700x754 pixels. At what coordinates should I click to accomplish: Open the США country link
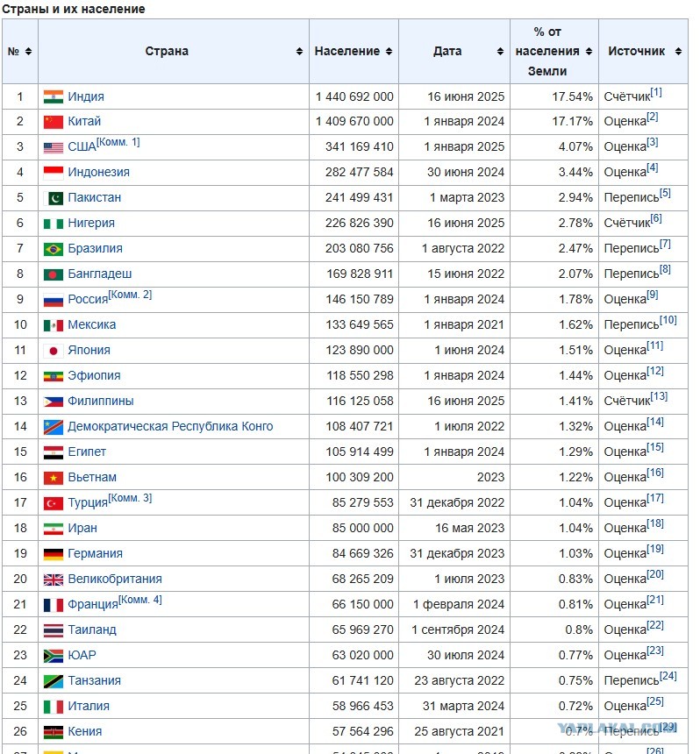pos(82,147)
